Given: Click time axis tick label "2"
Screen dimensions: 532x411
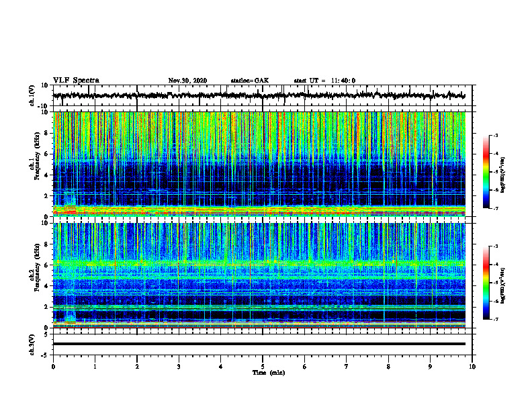Looking at the screenshot, I should point(137,367).
